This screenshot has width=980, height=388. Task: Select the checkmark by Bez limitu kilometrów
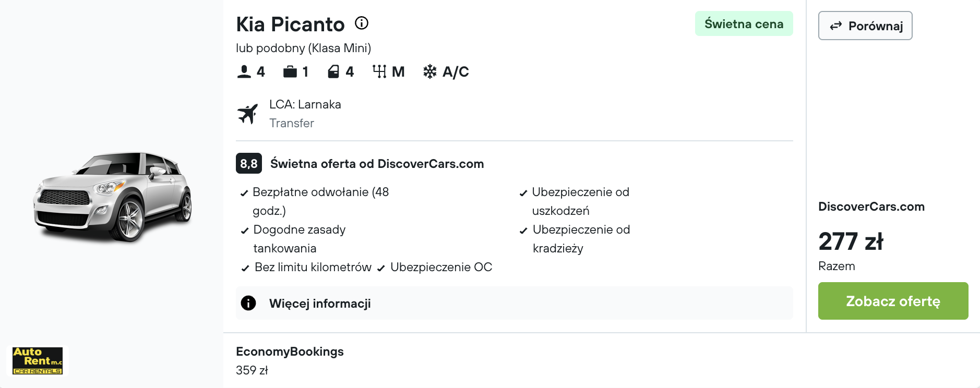(x=245, y=268)
